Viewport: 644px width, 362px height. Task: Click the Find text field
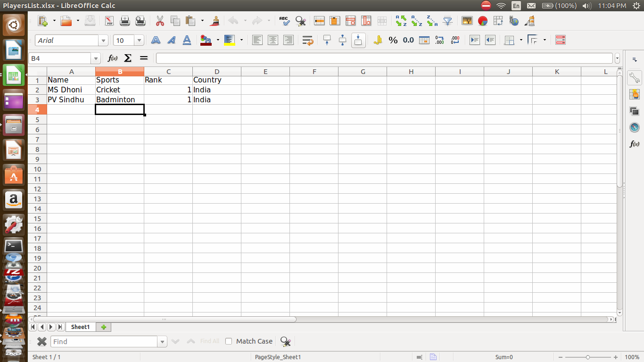[104, 341]
